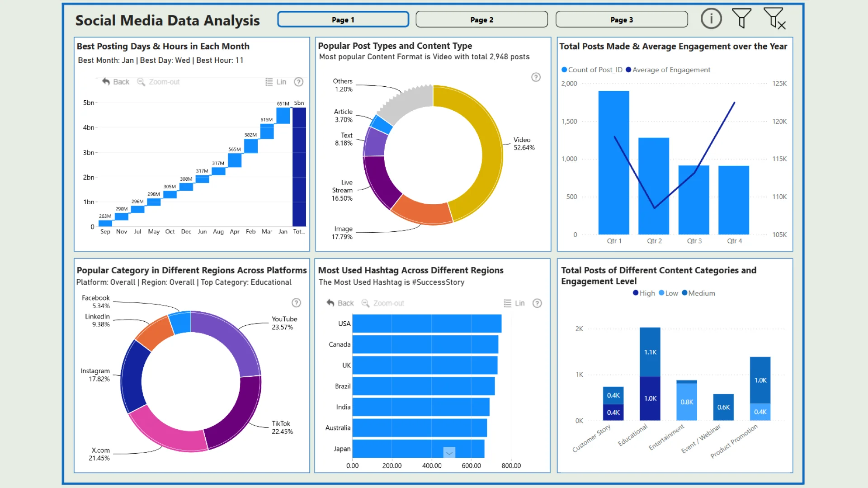
Task: Click the India hashtag bar
Action: point(421,407)
